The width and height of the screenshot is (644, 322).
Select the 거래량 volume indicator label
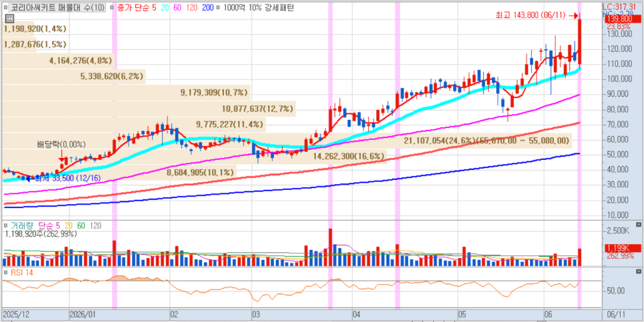pyautogui.click(x=23, y=225)
